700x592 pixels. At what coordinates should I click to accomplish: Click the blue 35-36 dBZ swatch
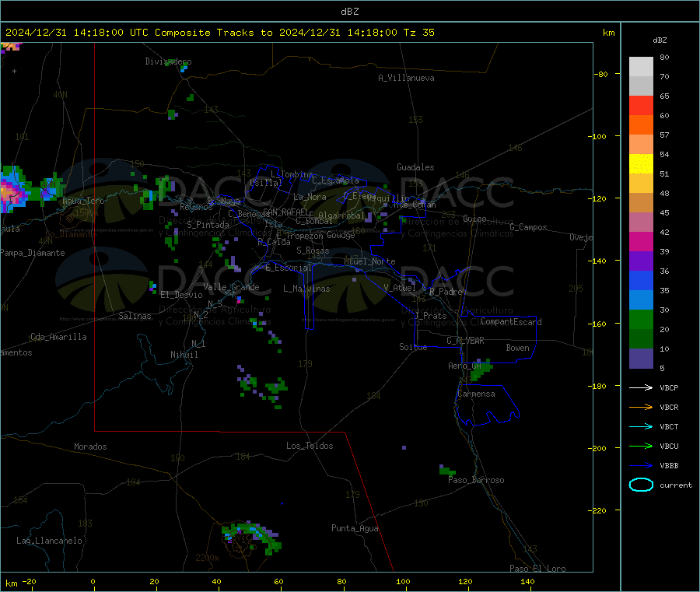pyautogui.click(x=641, y=280)
